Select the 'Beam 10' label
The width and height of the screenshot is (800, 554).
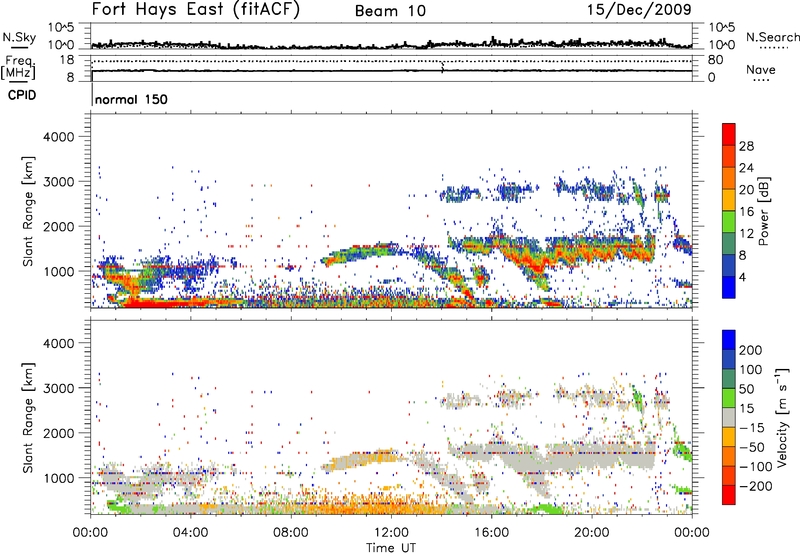point(390,11)
